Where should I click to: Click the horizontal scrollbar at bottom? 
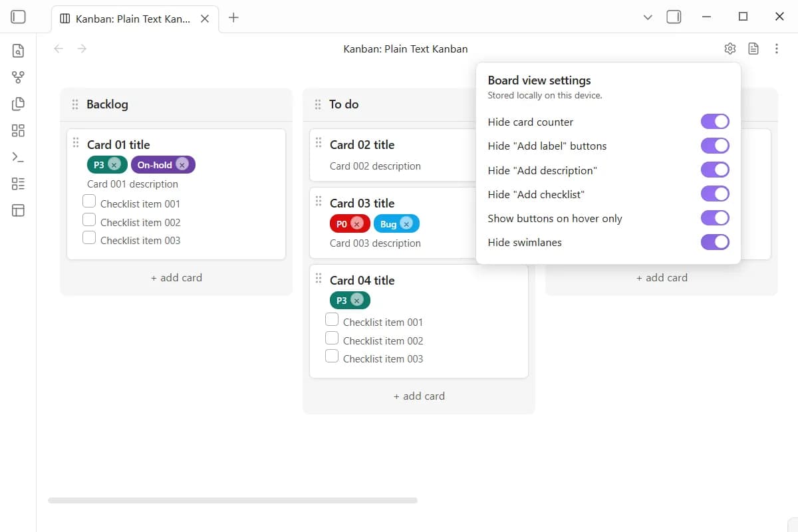(x=233, y=500)
